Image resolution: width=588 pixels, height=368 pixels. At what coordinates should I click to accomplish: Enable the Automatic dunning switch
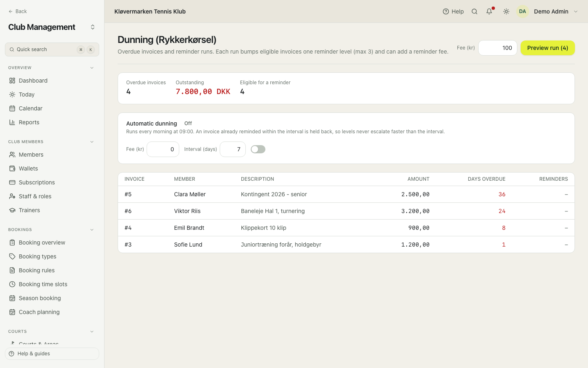[x=258, y=149]
